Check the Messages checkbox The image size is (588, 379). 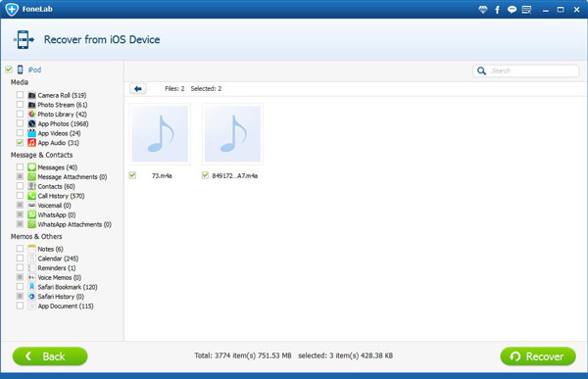tap(20, 166)
